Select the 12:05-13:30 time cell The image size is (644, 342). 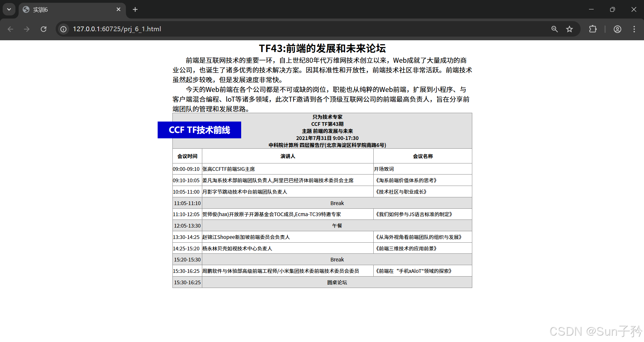pos(187,226)
